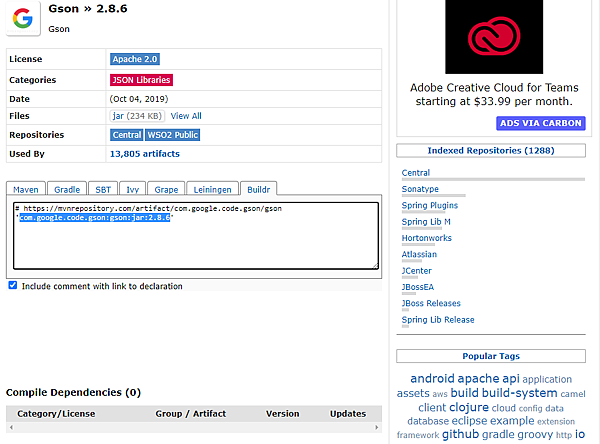This screenshot has height=444, width=600.
Task: Open Adobe Creative Cloud for Teams ad text
Action: click(x=494, y=95)
